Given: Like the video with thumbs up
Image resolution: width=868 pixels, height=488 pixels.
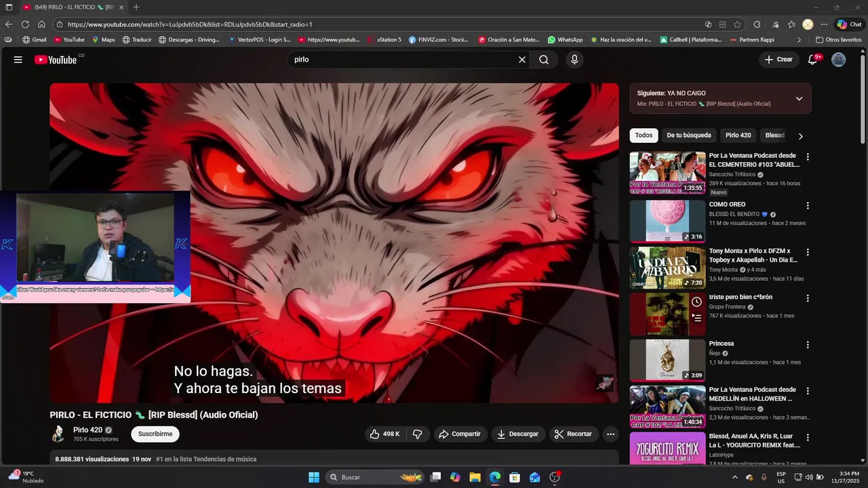Looking at the screenshot, I should point(384,434).
